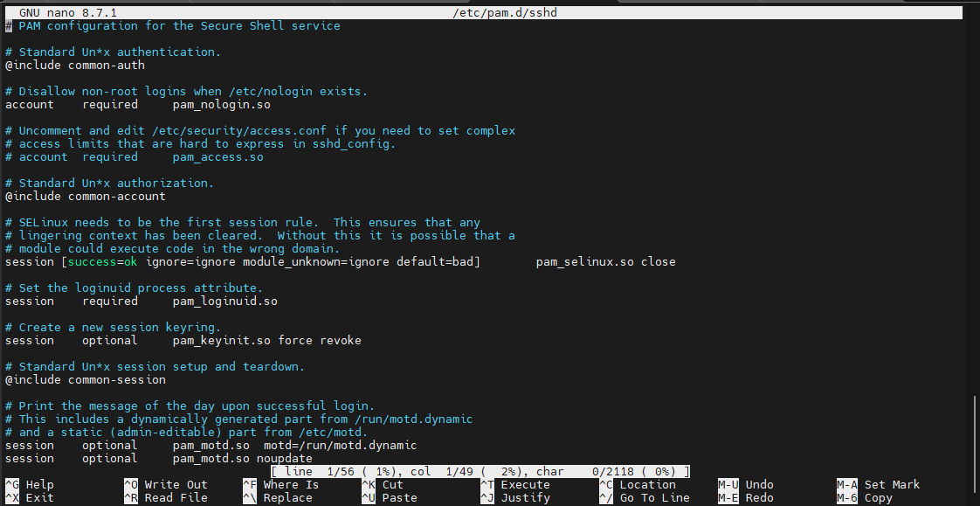The width and height of the screenshot is (980, 506).
Task: Select the M-A Set Mark shortcut
Action: (x=878, y=485)
